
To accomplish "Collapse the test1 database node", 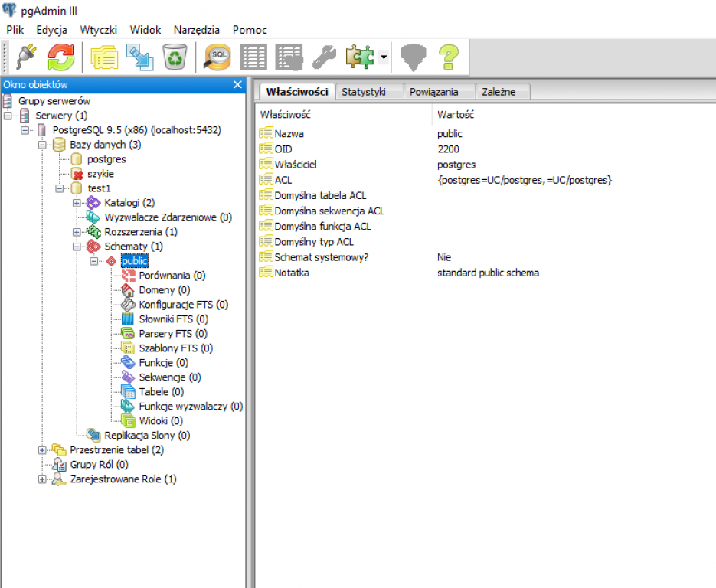I will coord(60,188).
